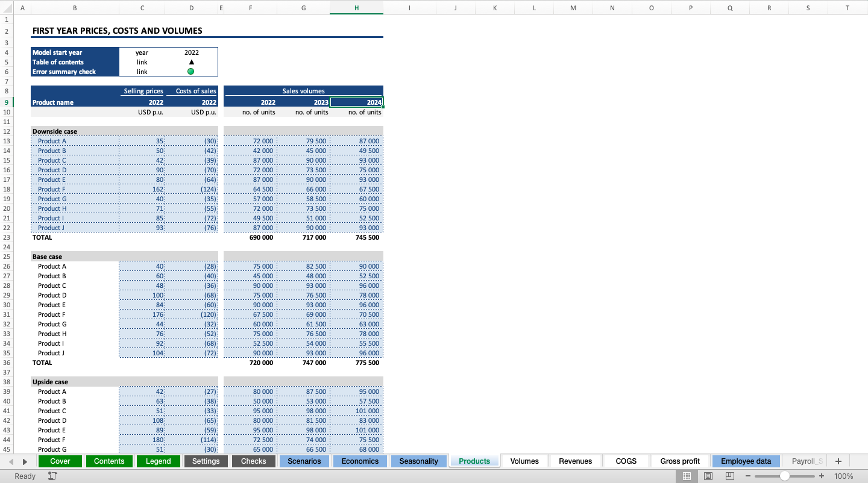Select the Product name header cell
This screenshot has width=868, height=483.
pyautogui.click(x=75, y=102)
